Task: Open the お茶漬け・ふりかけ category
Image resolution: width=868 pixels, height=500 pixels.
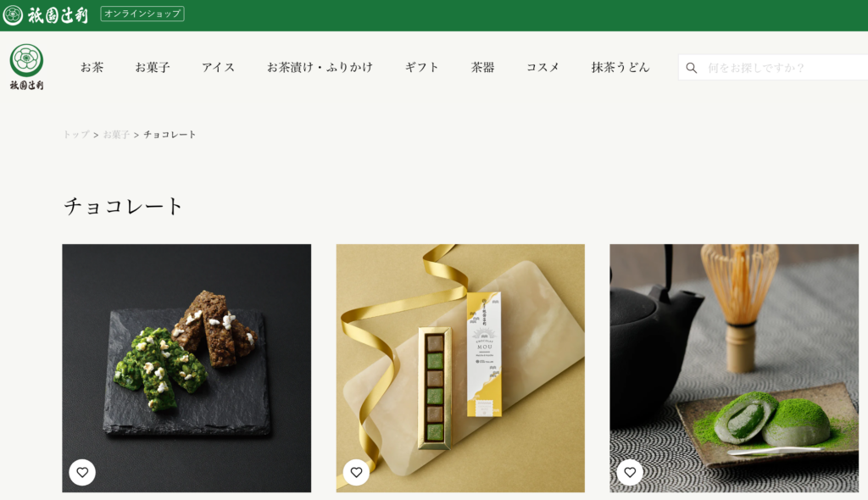Action: [x=320, y=68]
